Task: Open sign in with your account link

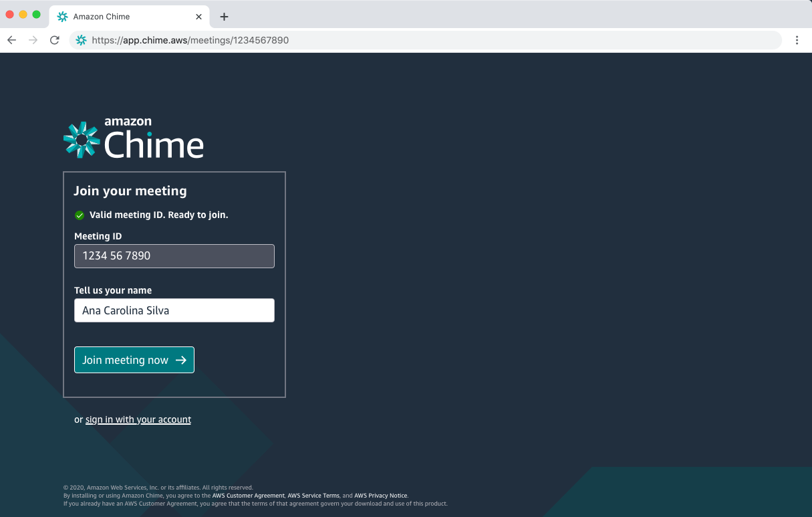Action: tap(138, 420)
